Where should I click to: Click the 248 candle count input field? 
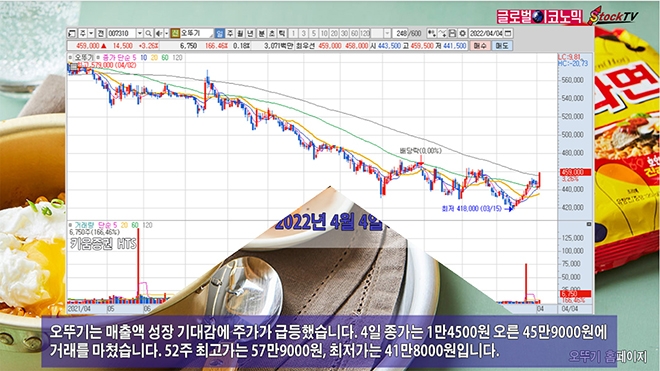click(x=400, y=33)
